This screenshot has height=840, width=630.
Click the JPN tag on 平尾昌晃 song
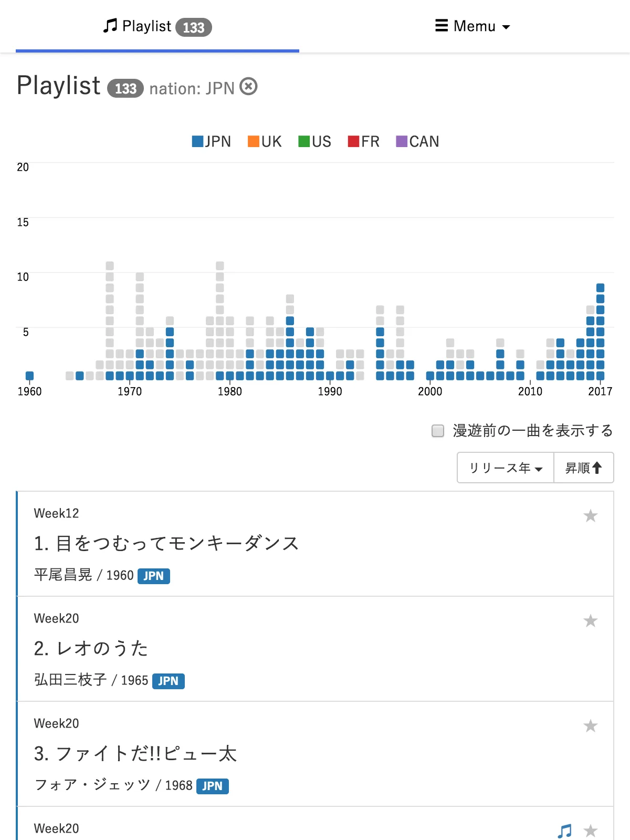click(x=153, y=576)
